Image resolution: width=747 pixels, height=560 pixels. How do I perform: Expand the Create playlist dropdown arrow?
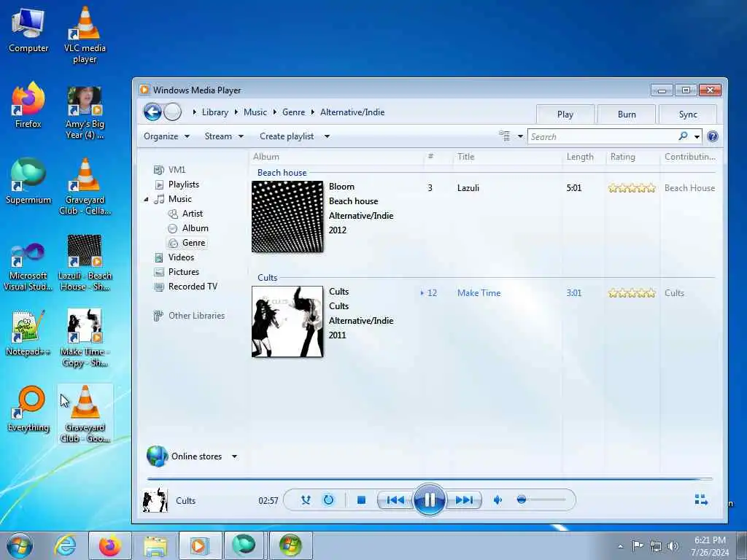pos(327,136)
